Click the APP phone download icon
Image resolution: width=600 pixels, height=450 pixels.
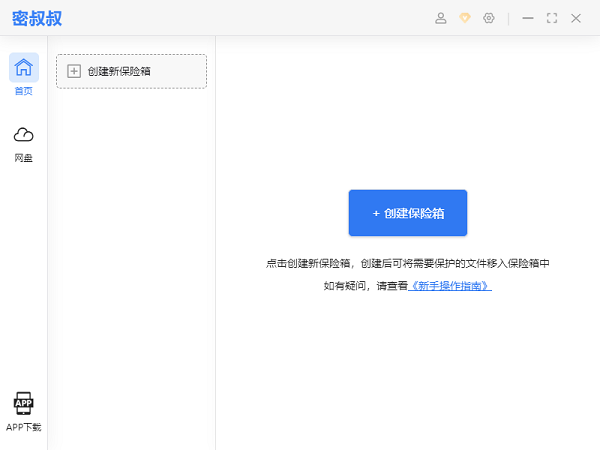pos(24,403)
